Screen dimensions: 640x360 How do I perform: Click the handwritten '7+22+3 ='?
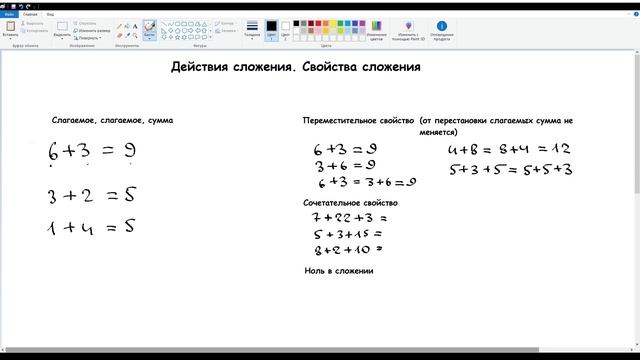click(349, 218)
